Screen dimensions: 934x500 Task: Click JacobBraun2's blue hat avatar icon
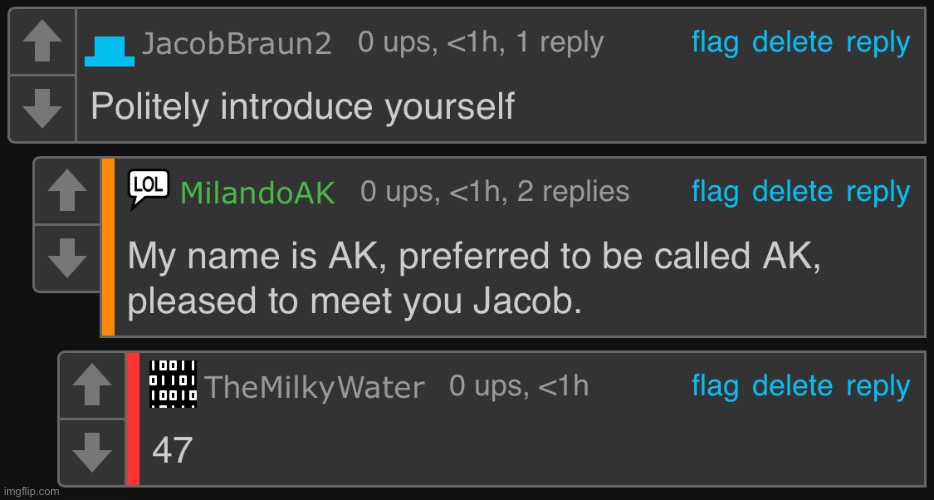point(109,51)
